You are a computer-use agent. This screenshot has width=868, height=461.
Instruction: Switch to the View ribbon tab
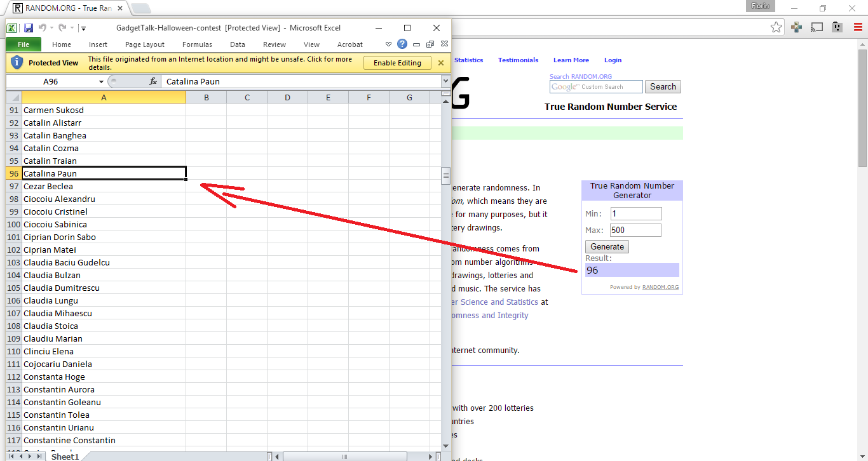click(x=311, y=44)
